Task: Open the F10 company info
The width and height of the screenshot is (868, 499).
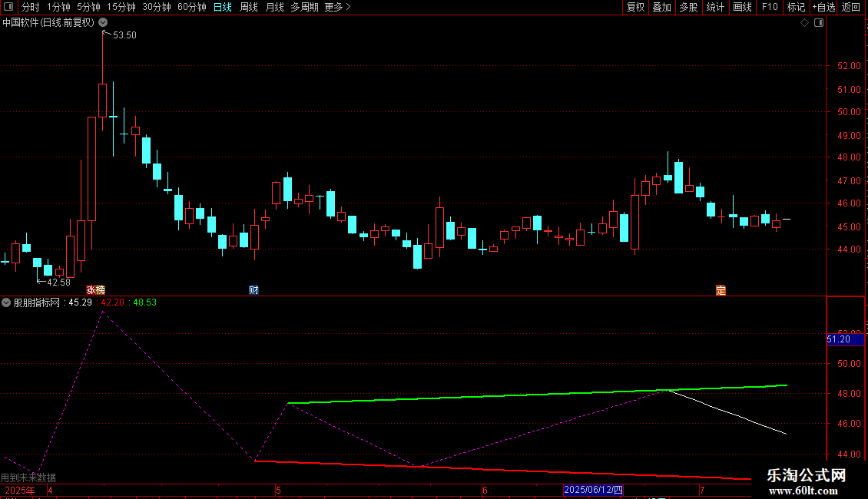Action: (770, 7)
